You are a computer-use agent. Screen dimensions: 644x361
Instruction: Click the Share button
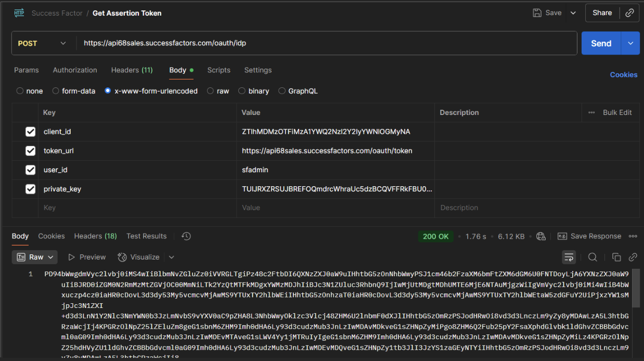tap(602, 13)
